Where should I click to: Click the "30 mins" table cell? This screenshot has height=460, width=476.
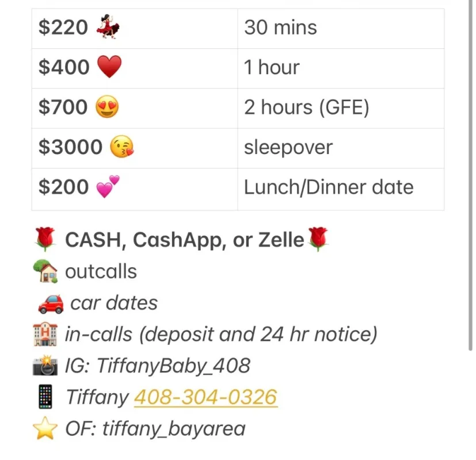(x=340, y=28)
